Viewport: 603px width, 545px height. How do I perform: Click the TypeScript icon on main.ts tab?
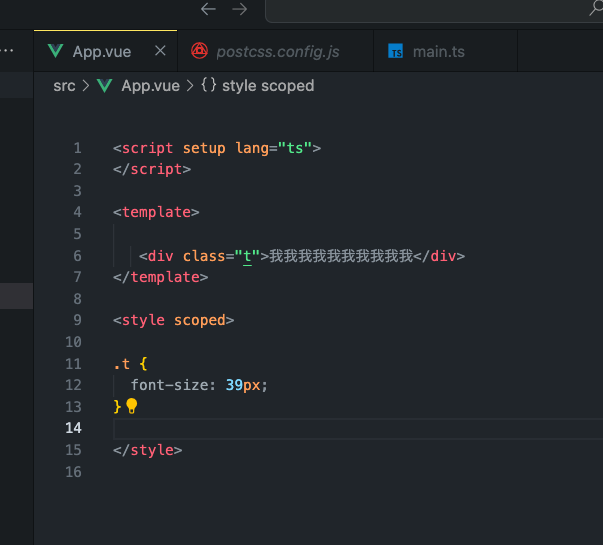[396, 51]
